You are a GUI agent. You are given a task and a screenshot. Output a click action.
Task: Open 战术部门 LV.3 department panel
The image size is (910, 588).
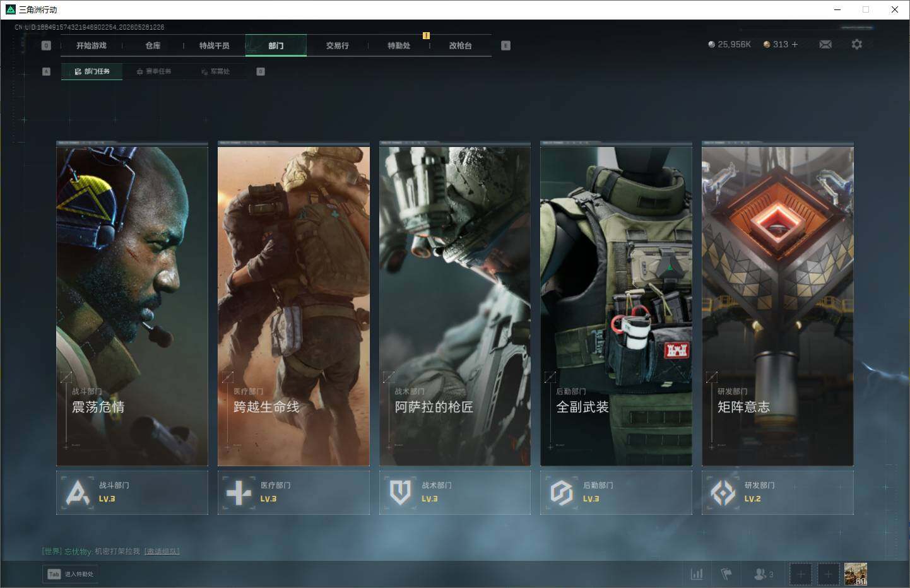tap(455, 492)
